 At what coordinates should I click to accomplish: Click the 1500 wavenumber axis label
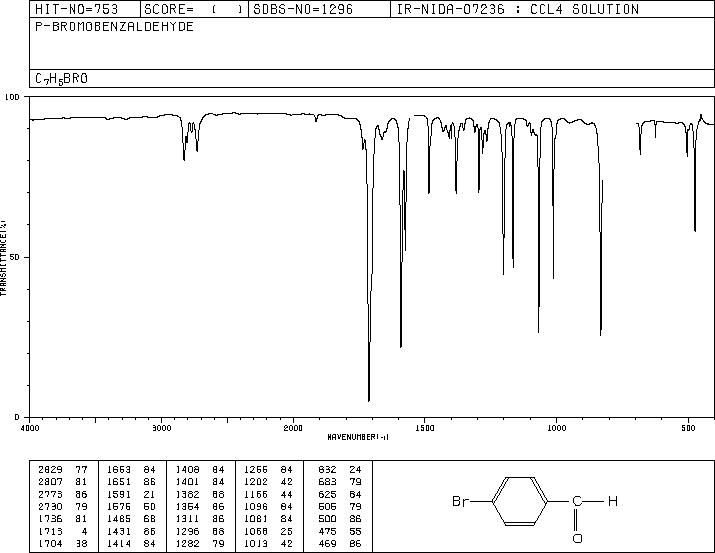pyautogui.click(x=425, y=428)
